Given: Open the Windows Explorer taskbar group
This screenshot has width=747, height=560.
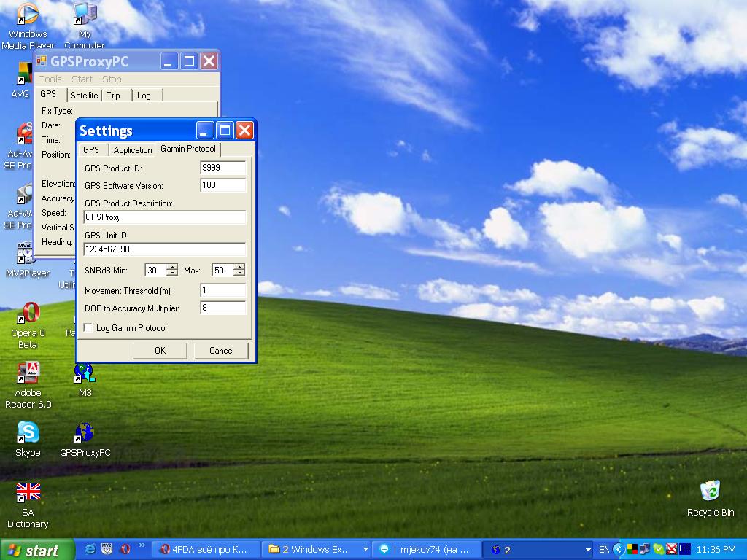Looking at the screenshot, I should point(317,550).
